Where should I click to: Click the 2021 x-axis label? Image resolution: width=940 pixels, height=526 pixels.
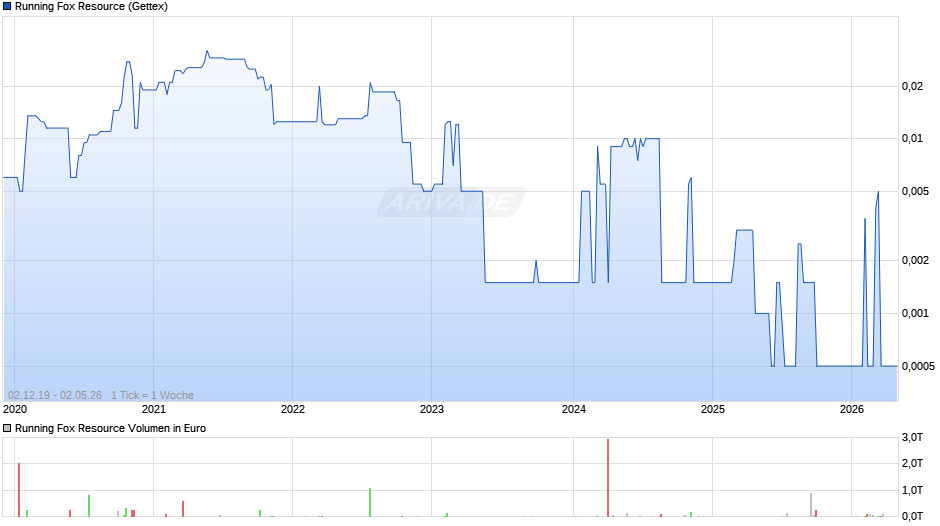[x=153, y=409]
